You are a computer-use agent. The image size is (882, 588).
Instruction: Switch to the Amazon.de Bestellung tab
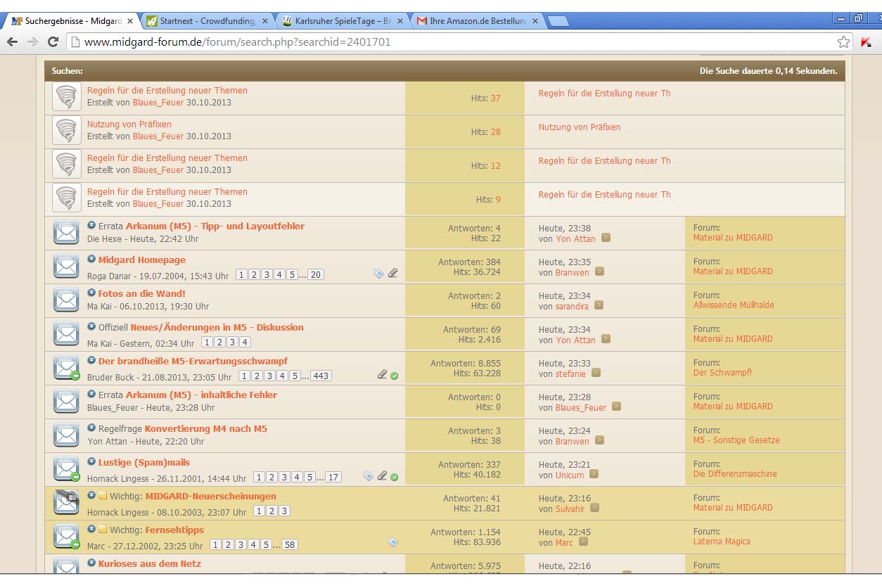[x=477, y=21]
